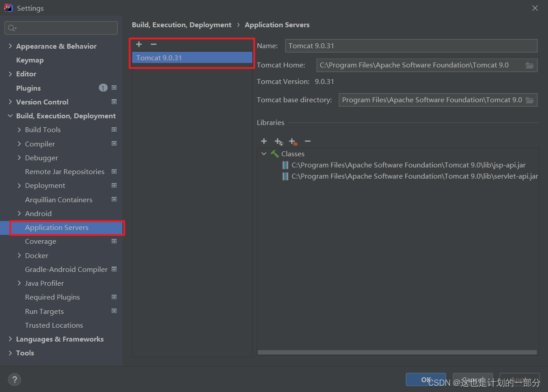Click project-level icon beside Build Tools
The height and width of the screenshot is (392, 548).
click(114, 129)
